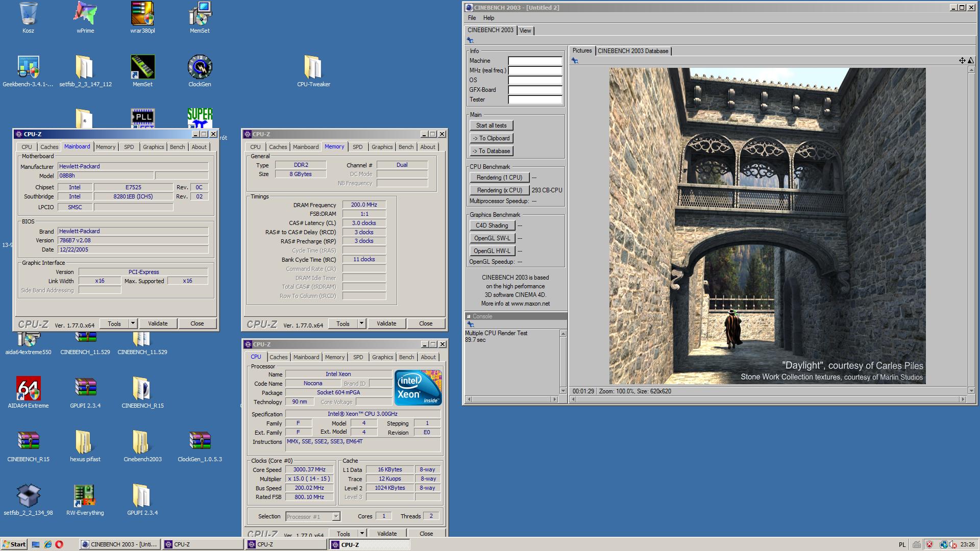The image size is (980, 551).
Task: Click the OpenGL HW-L button
Action: point(492,251)
